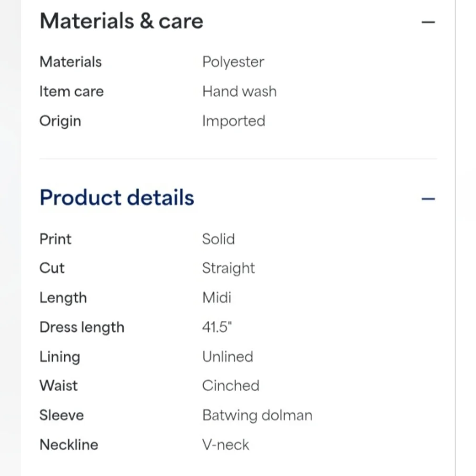Click the Sleeve label

(61, 415)
